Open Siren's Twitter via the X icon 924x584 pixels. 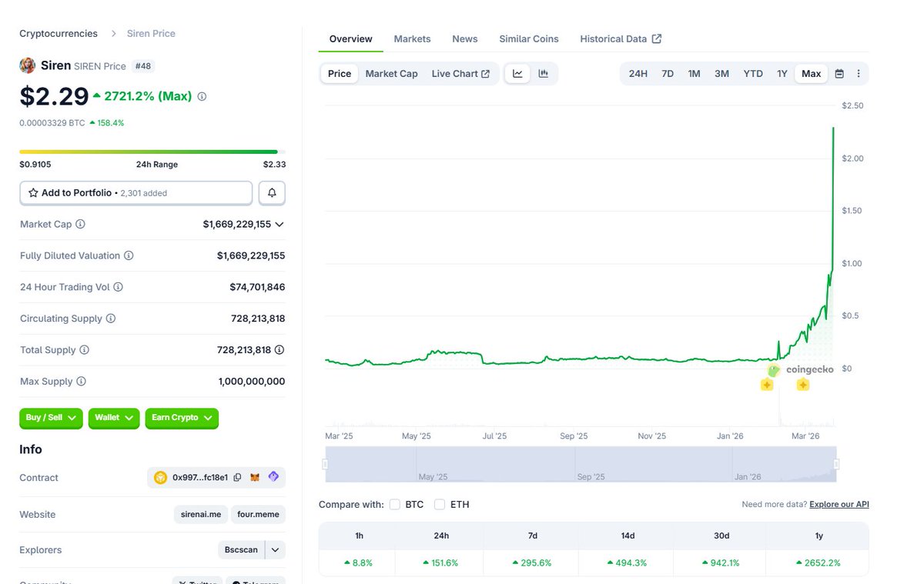click(185, 582)
